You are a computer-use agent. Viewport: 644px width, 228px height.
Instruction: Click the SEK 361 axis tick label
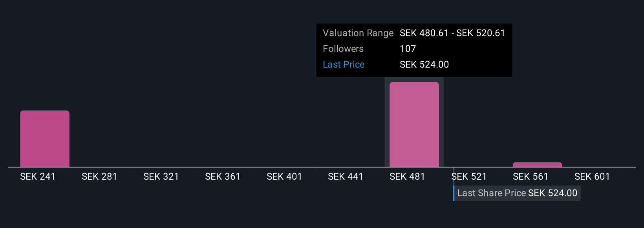[x=223, y=177]
